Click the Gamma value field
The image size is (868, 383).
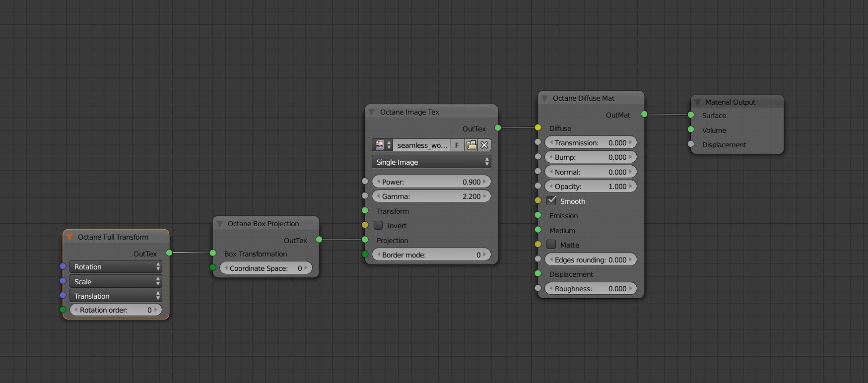point(431,196)
